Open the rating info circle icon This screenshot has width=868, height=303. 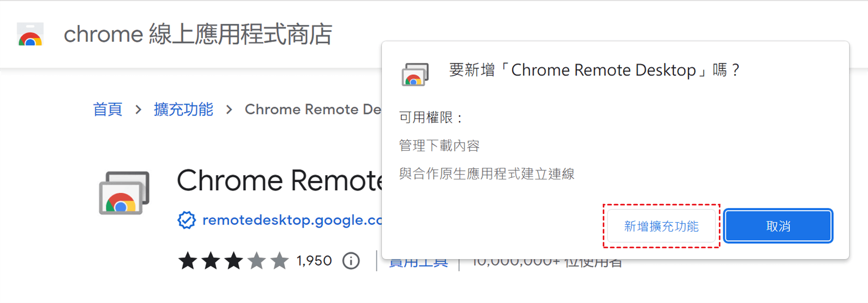tap(351, 261)
